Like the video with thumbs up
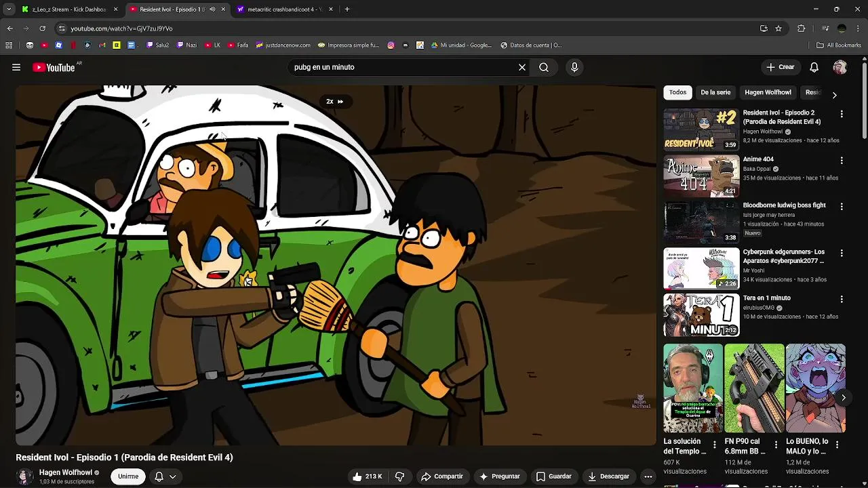868x488 pixels. [367, 476]
